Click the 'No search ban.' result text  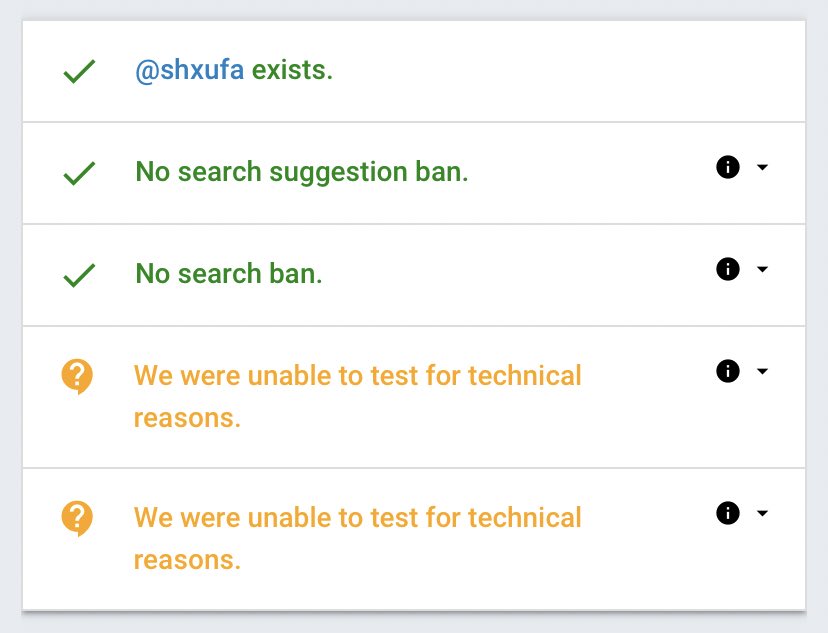point(229,274)
